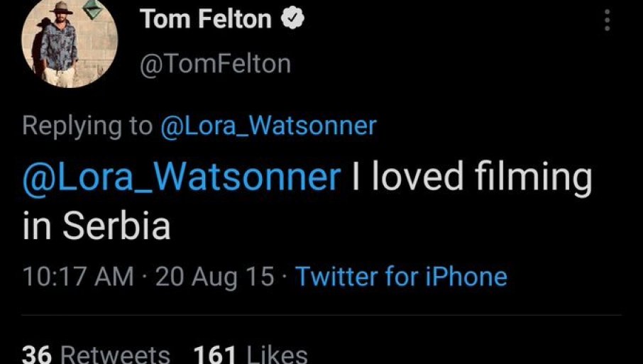
Task: Click the word "Retweets" label
Action: (x=115, y=354)
